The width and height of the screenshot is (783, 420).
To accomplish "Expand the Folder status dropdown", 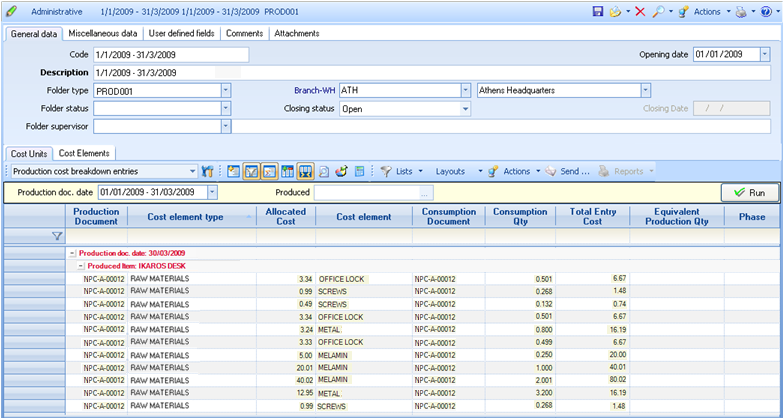I will click(226, 108).
